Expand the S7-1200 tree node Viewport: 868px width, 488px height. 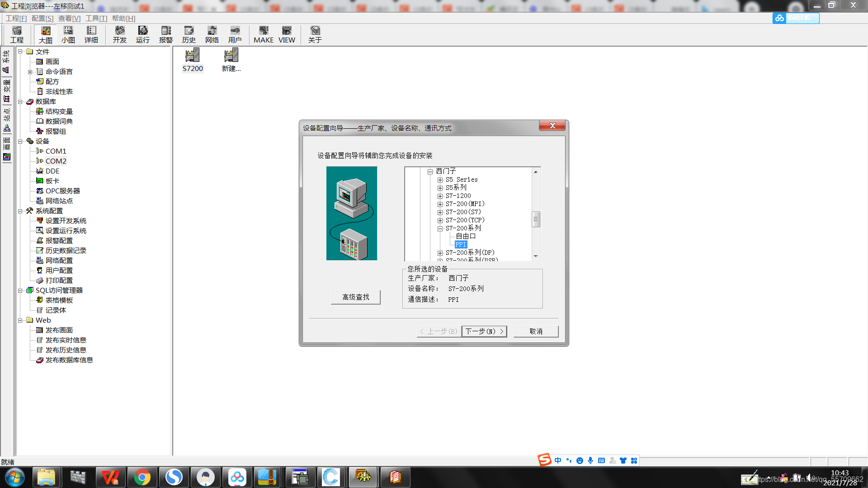tap(440, 196)
